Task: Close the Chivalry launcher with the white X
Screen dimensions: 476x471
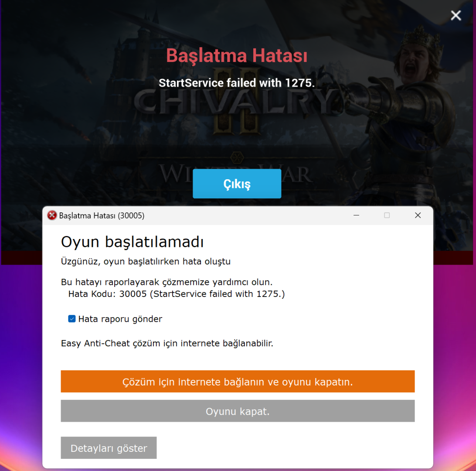Action: click(x=456, y=15)
